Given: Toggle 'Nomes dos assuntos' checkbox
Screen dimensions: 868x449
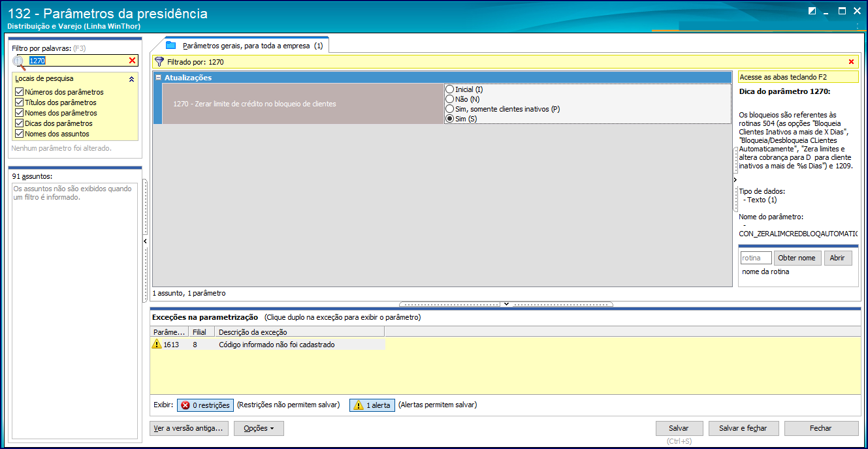Looking at the screenshot, I should pyautogui.click(x=19, y=134).
